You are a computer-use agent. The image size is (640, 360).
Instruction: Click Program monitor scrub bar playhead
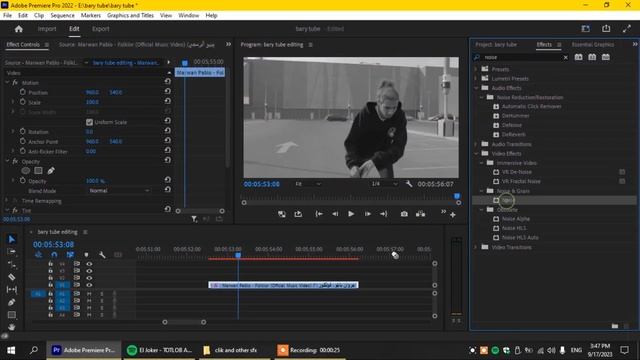(x=457, y=196)
